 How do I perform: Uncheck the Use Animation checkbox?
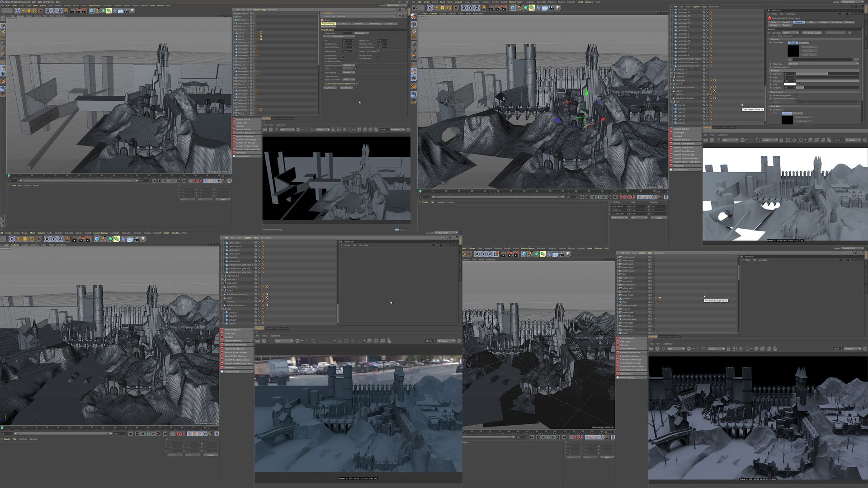coord(343,56)
